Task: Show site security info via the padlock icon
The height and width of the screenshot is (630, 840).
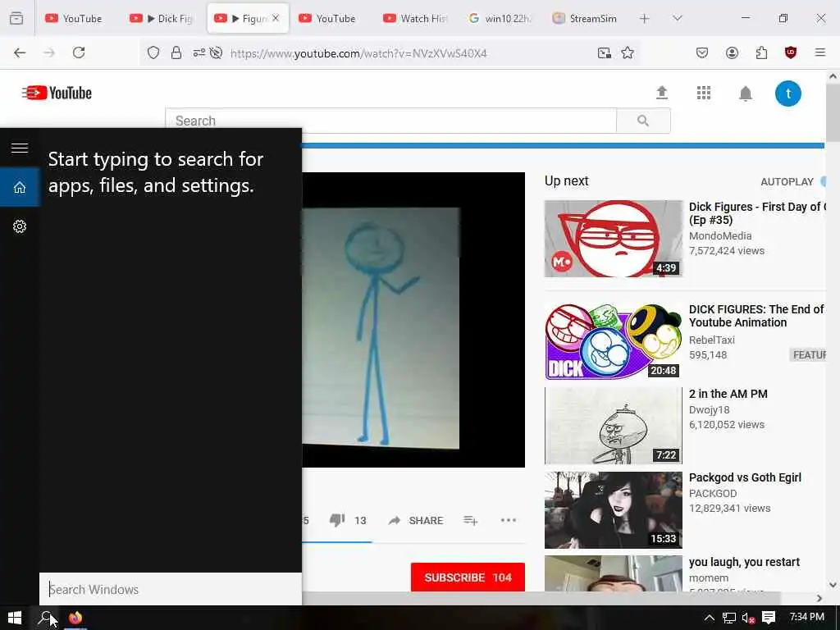Action: point(176,52)
